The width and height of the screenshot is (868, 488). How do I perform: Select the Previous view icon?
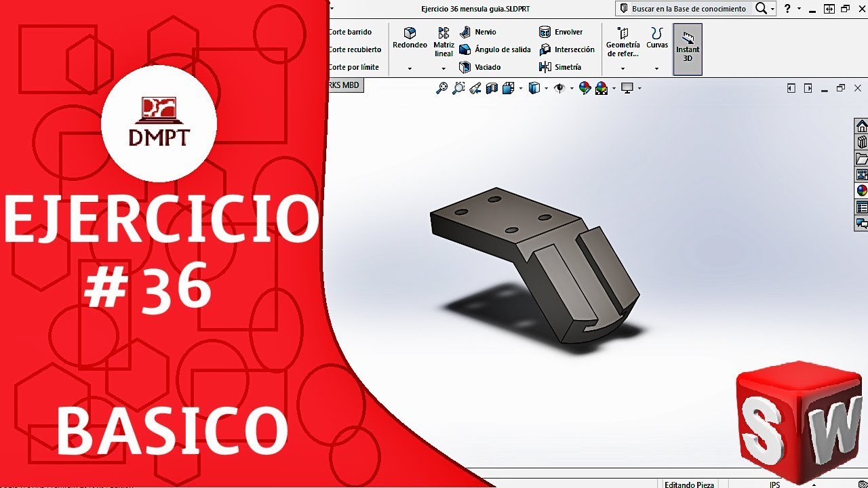pos(475,88)
